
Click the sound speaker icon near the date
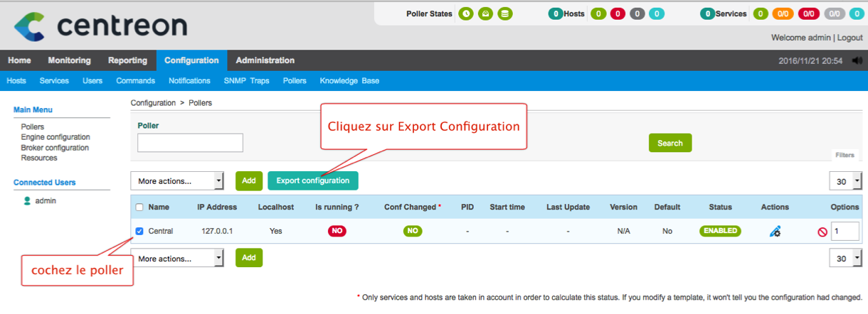point(856,60)
